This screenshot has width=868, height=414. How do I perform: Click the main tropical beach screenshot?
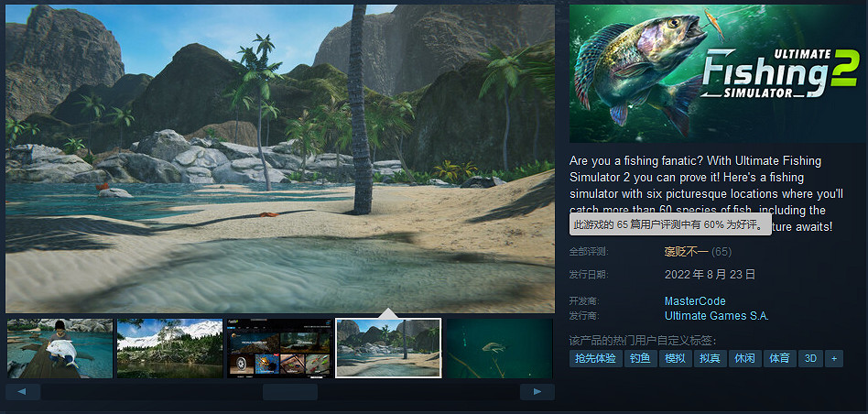(280, 158)
